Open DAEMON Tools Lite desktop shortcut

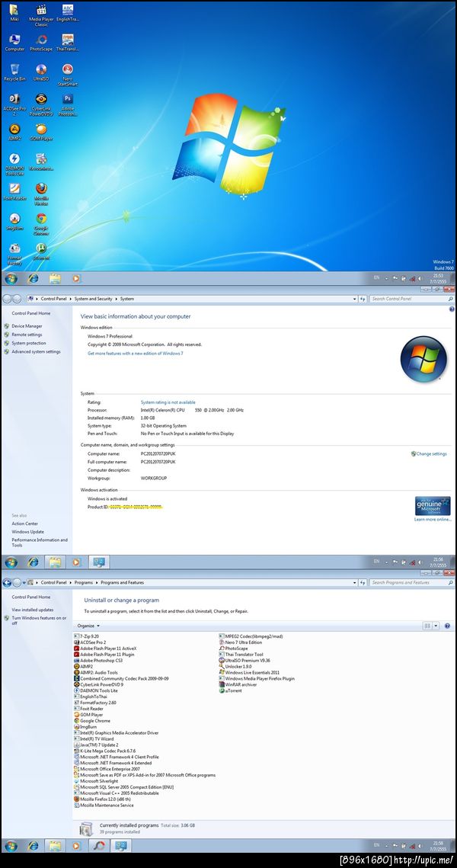pyautogui.click(x=14, y=165)
